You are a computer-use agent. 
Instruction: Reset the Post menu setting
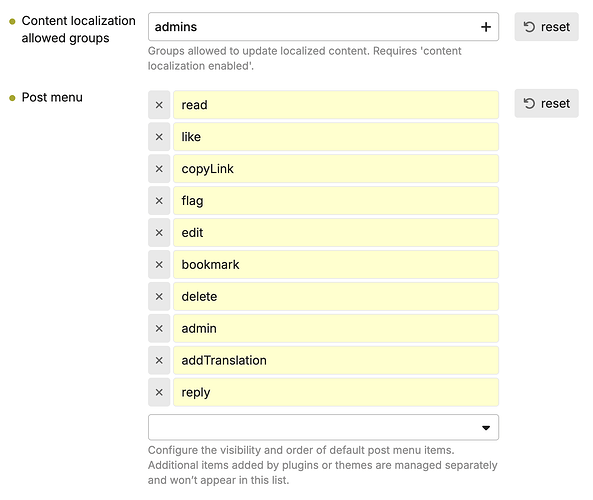[546, 103]
